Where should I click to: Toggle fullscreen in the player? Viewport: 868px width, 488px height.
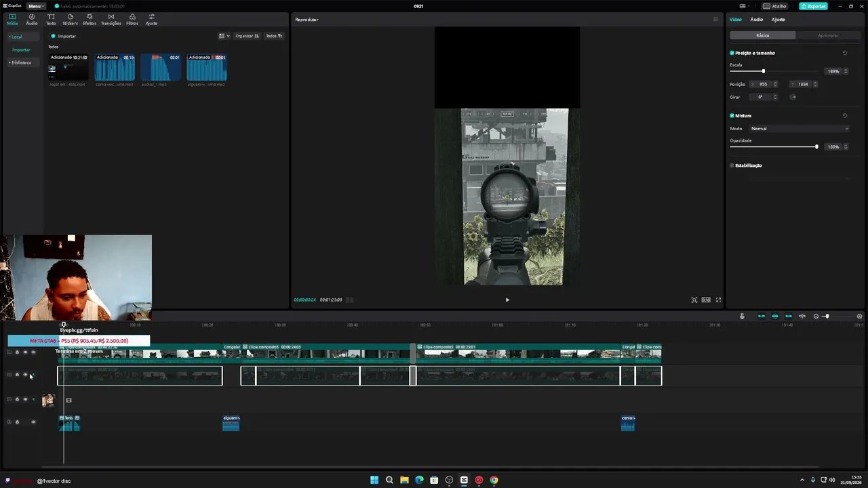[719, 300]
